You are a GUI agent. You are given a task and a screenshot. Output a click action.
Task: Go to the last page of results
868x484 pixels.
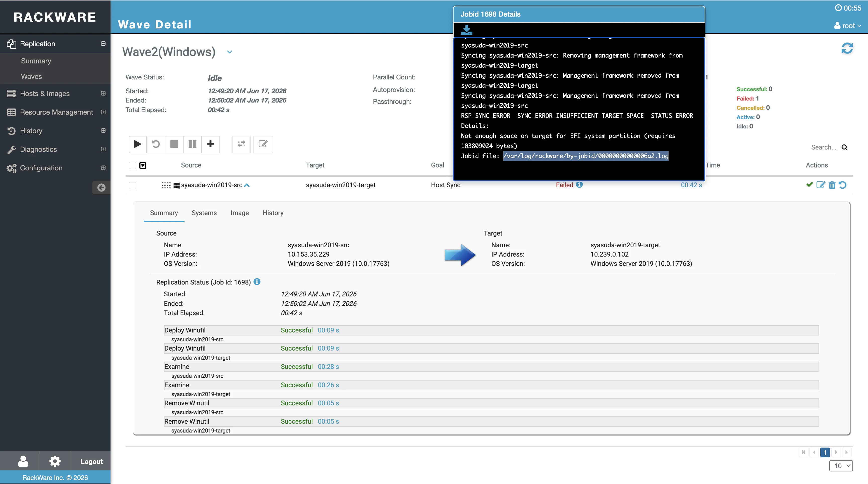point(846,452)
